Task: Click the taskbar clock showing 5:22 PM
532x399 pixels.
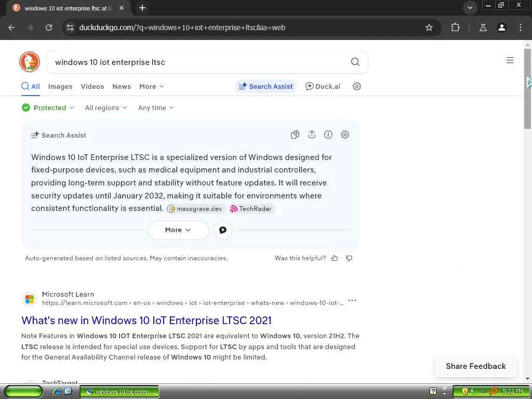Action: pos(513,391)
